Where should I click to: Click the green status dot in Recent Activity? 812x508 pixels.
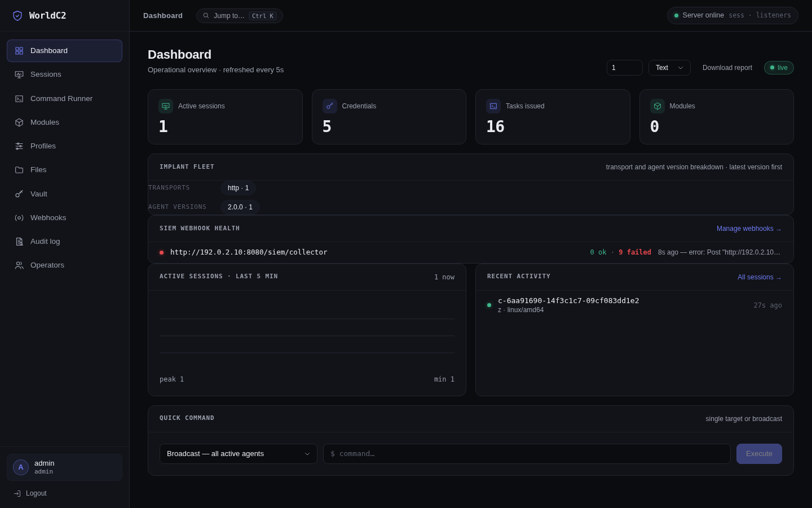coord(489,305)
